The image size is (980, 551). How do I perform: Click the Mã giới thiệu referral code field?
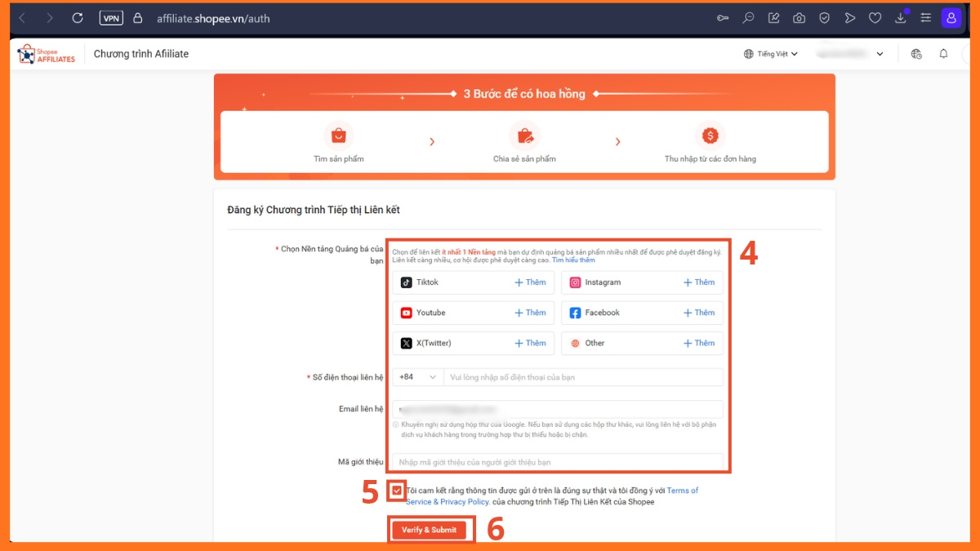coord(558,462)
